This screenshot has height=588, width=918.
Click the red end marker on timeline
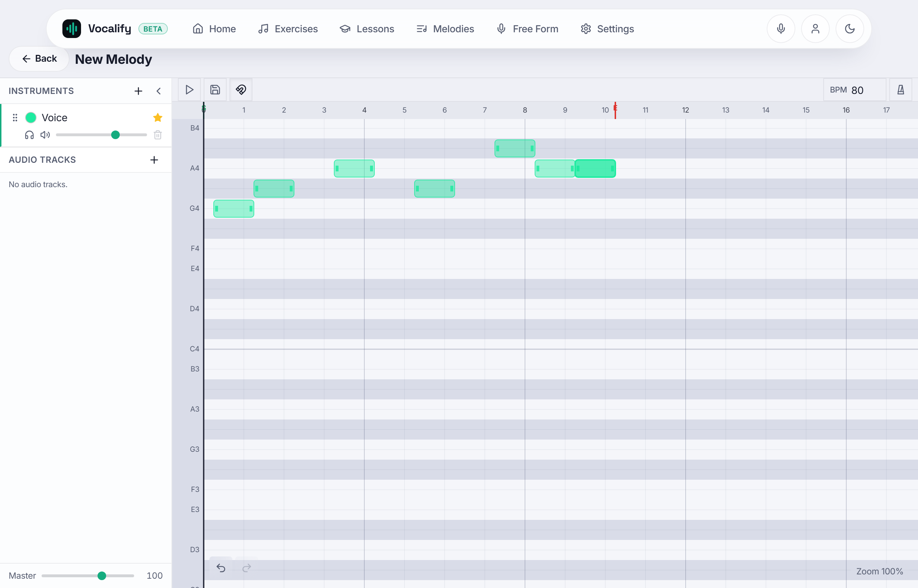pos(615,110)
